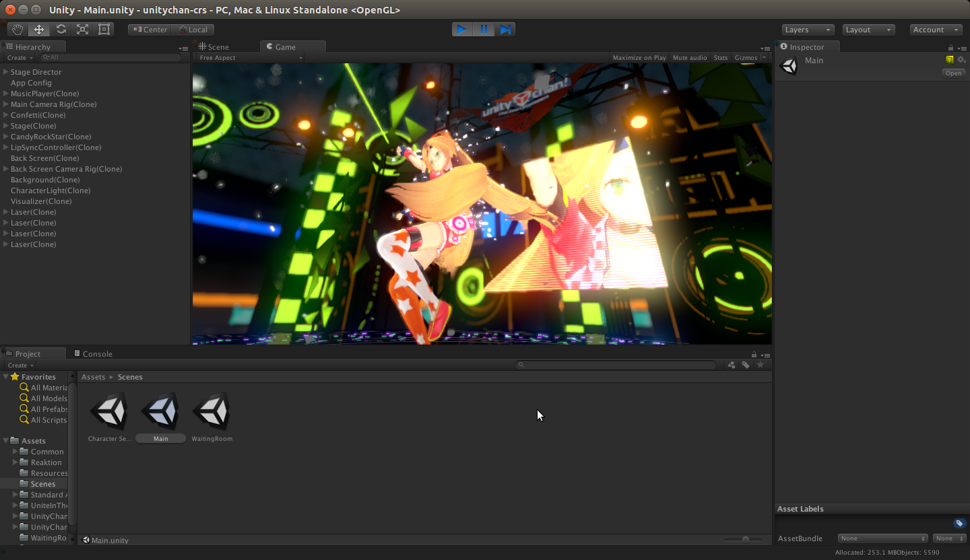
Task: Click Assets in the breadcrumb path
Action: [94, 377]
